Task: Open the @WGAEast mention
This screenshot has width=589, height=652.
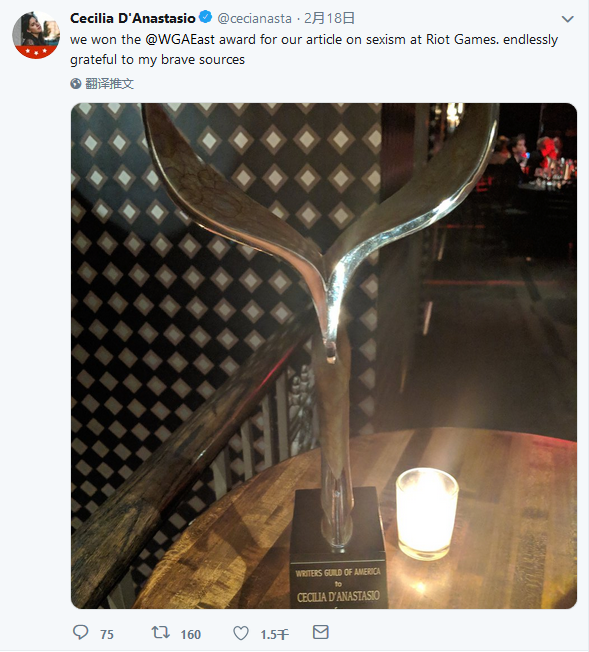Action: tap(180, 40)
